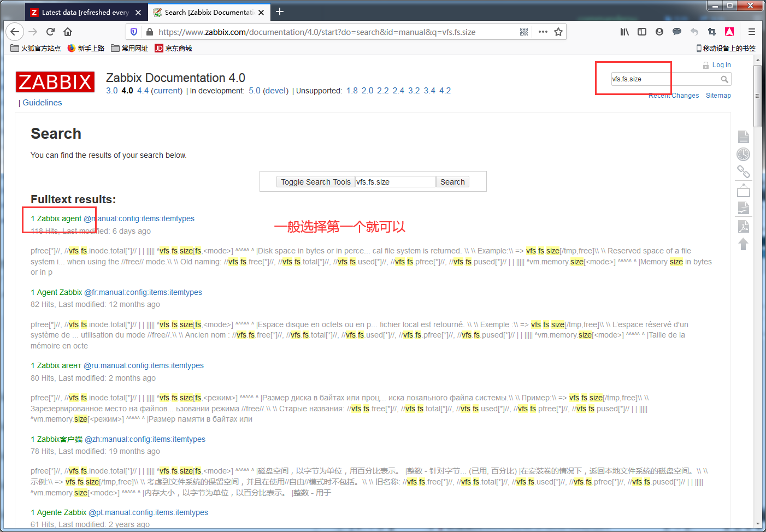The width and height of the screenshot is (766, 532).
Task: Open the Sitemap link
Action: (718, 96)
